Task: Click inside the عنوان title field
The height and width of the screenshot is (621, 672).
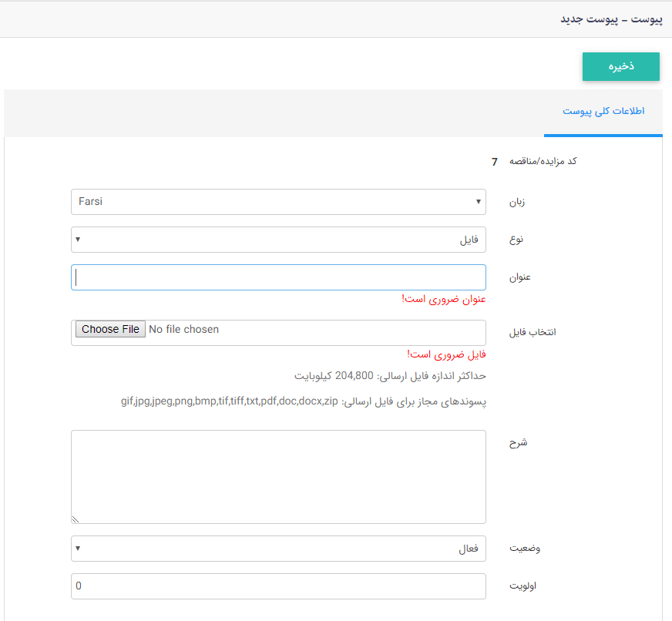Action: (277, 277)
